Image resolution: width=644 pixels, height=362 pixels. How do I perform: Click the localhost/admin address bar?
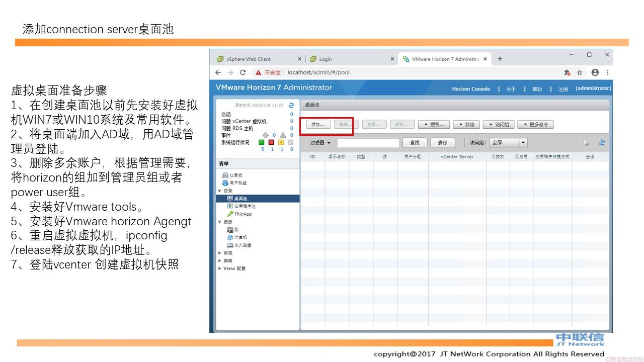click(318, 72)
